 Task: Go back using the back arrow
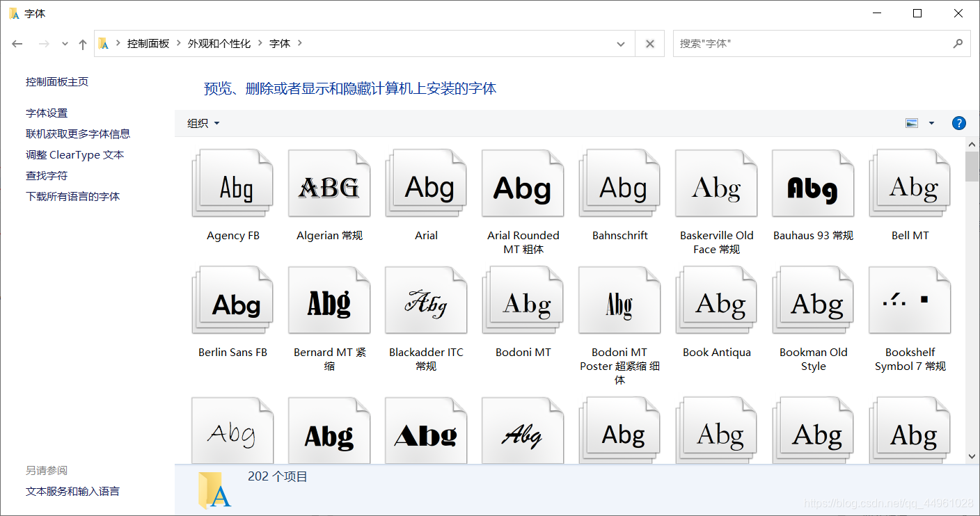point(18,44)
